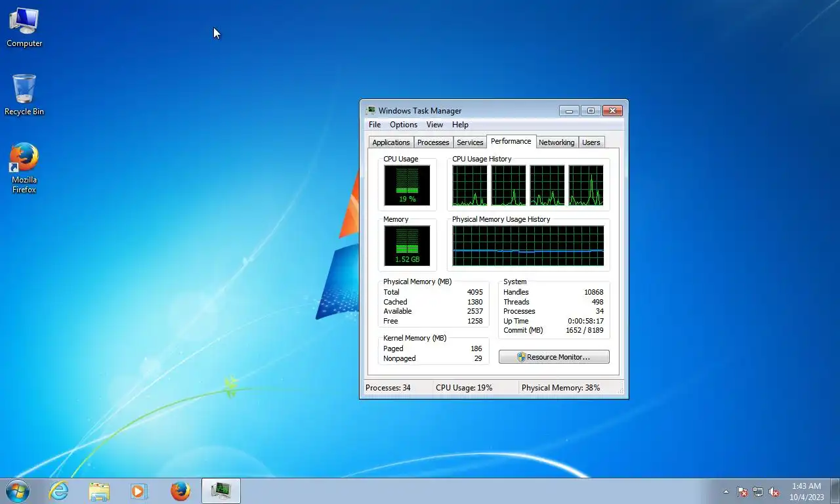Open the File menu
Screen dimensions: 840x504
click(375, 125)
